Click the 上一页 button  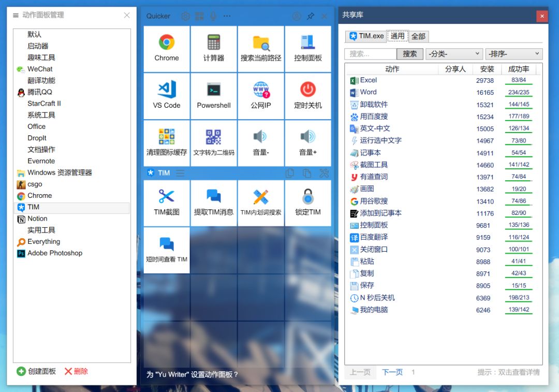pos(360,372)
